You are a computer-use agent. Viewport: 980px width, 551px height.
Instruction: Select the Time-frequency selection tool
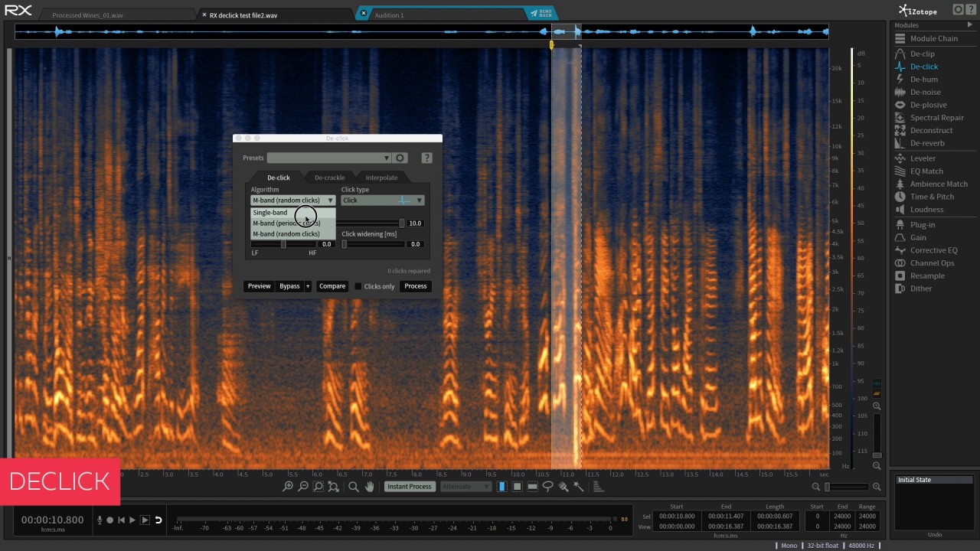tap(518, 487)
